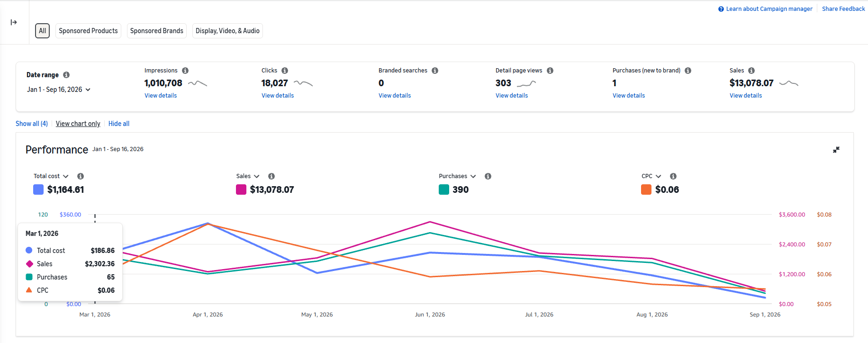This screenshot has width=868, height=343.
Task: Open View details under Detail page views
Action: (512, 96)
